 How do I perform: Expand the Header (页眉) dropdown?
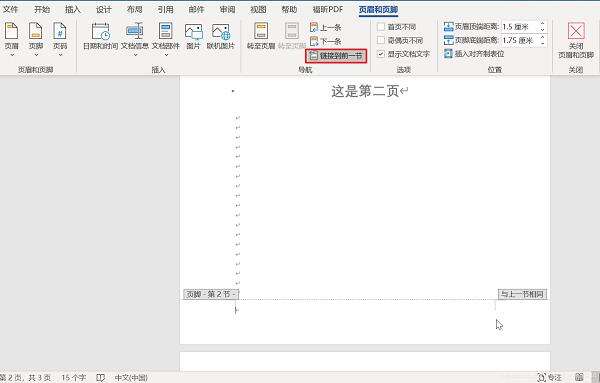11,39
